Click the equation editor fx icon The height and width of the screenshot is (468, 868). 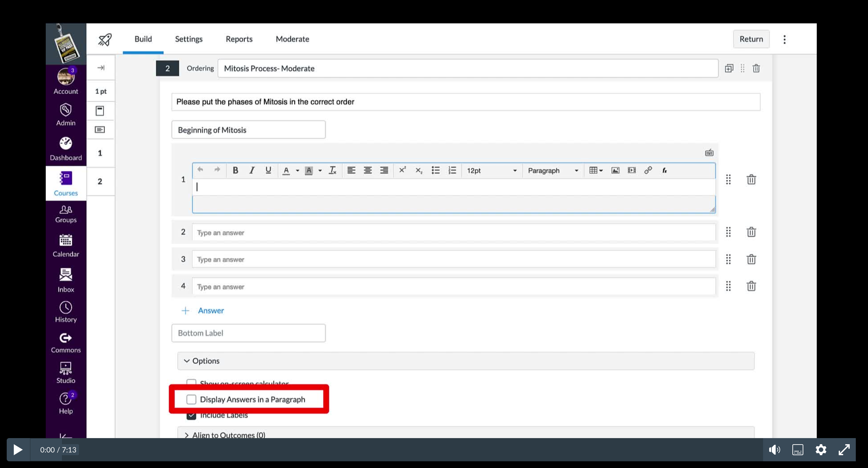664,170
